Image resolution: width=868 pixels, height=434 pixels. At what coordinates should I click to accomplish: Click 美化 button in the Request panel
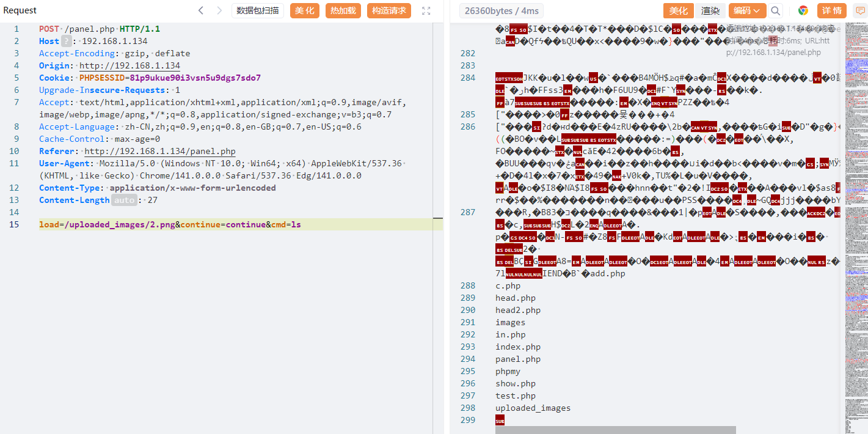coord(305,10)
